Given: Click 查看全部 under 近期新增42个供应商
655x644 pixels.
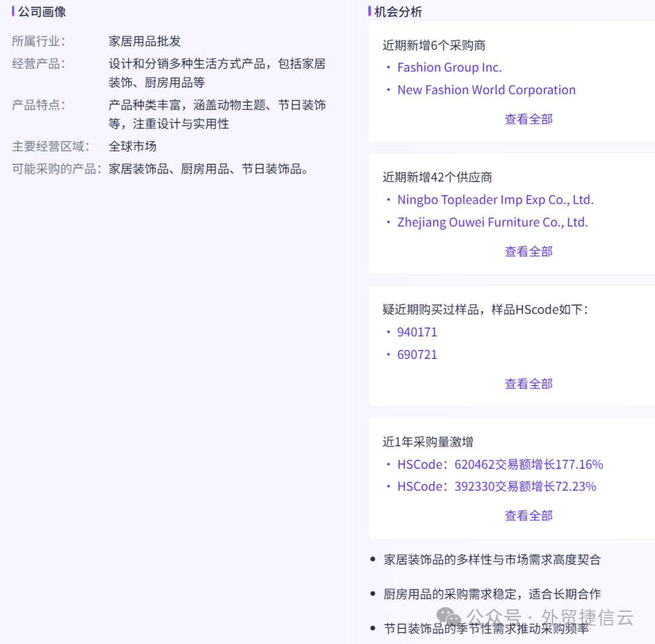Looking at the screenshot, I should point(528,251).
